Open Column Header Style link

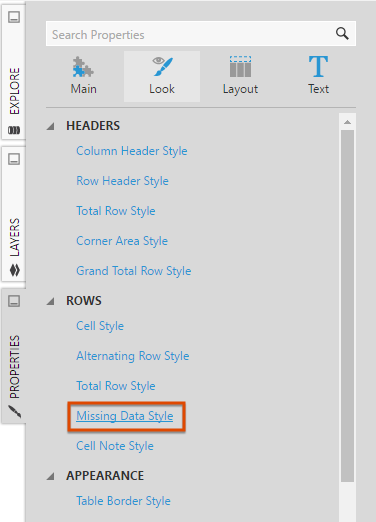(x=132, y=151)
